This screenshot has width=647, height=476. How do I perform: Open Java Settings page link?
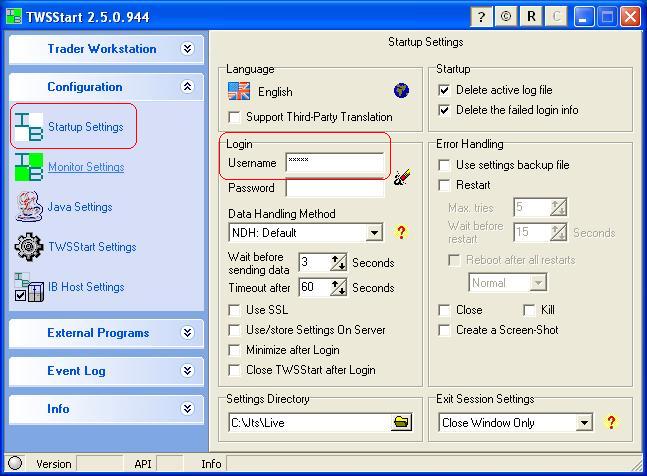(x=80, y=207)
